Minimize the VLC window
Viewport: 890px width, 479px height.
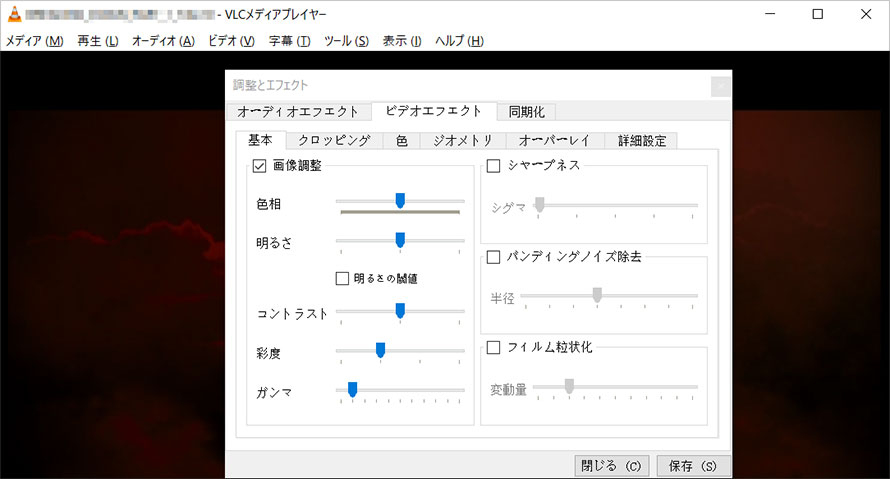click(770, 14)
